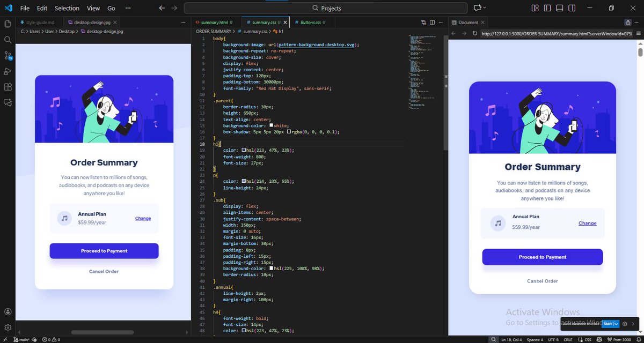Click the Projects search box in title bar
Image resolution: width=644 pixels, height=343 pixels.
coord(326,8)
